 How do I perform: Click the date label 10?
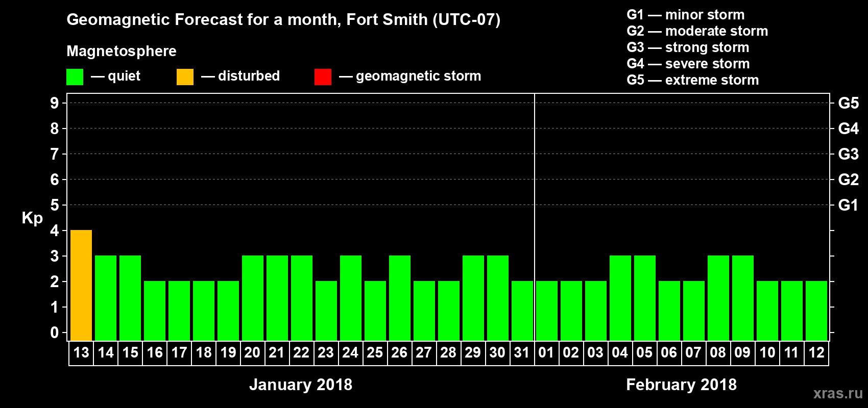[x=767, y=353]
